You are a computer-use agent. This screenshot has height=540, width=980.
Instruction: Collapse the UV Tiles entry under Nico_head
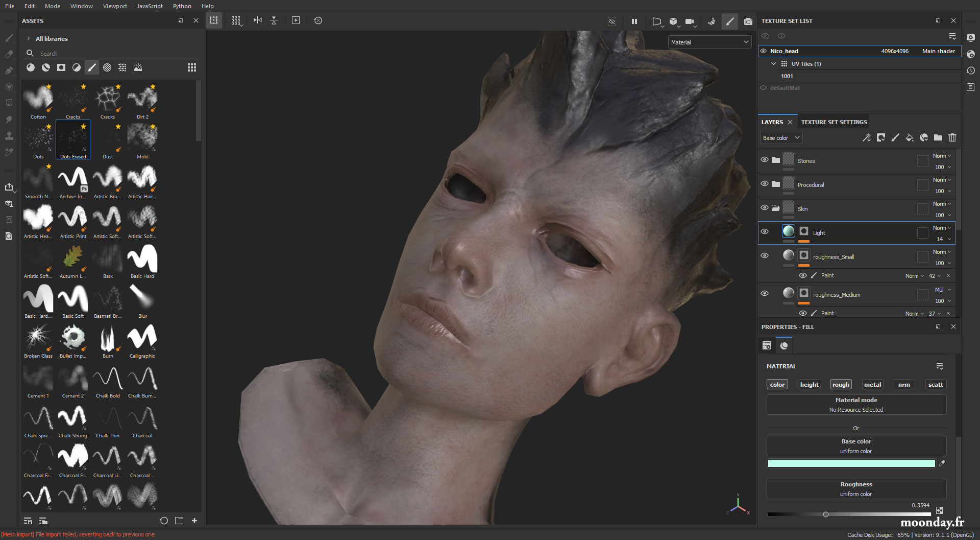pyautogui.click(x=774, y=63)
